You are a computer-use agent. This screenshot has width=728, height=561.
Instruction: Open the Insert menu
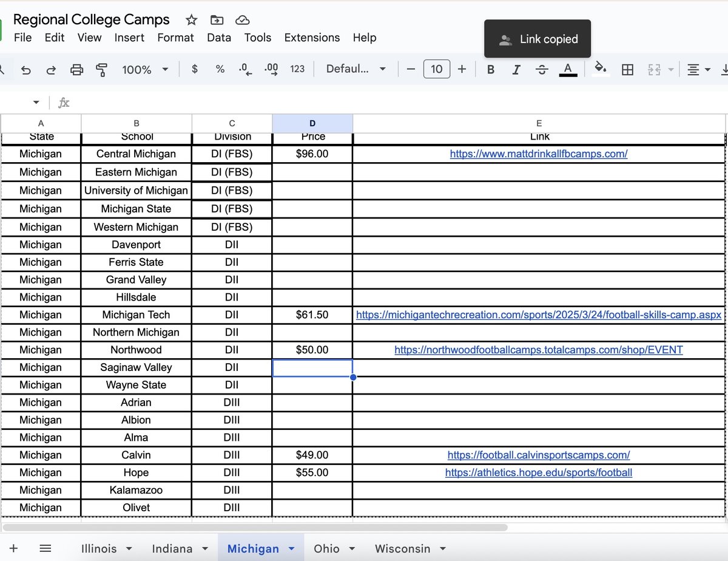pos(129,38)
